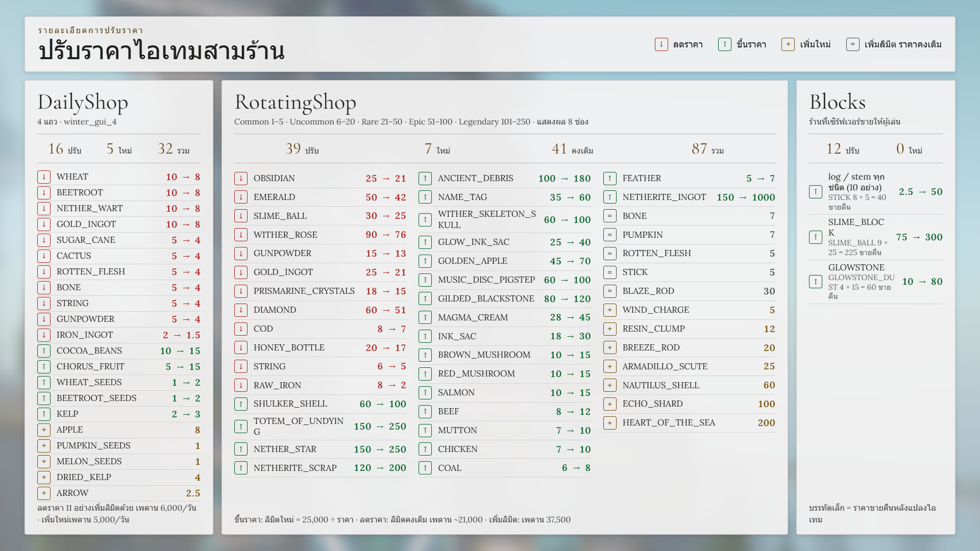This screenshot has width=980, height=551.
Task: Click the plus icon beside APPLE
Action: 44,430
